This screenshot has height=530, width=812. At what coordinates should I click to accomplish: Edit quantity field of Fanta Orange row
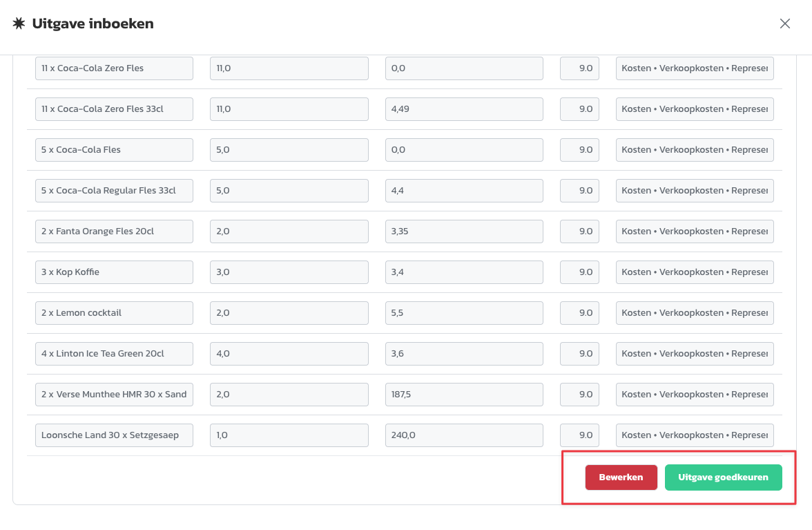point(289,231)
